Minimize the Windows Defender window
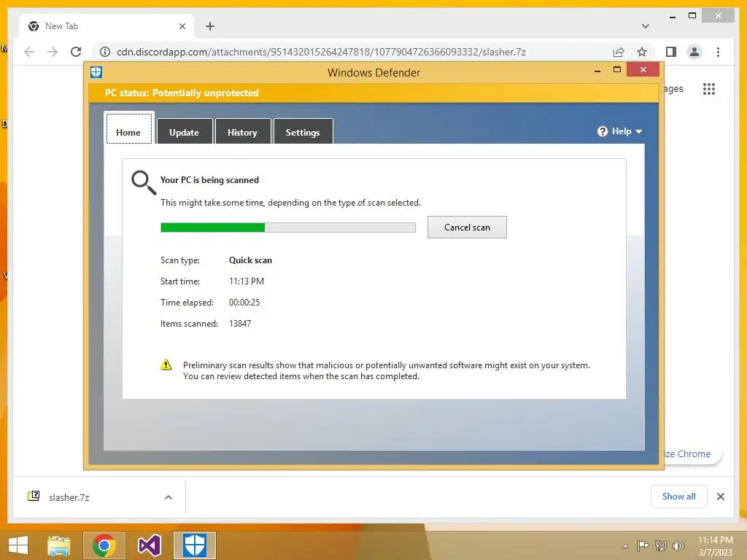The height and width of the screenshot is (560, 747). click(597, 71)
